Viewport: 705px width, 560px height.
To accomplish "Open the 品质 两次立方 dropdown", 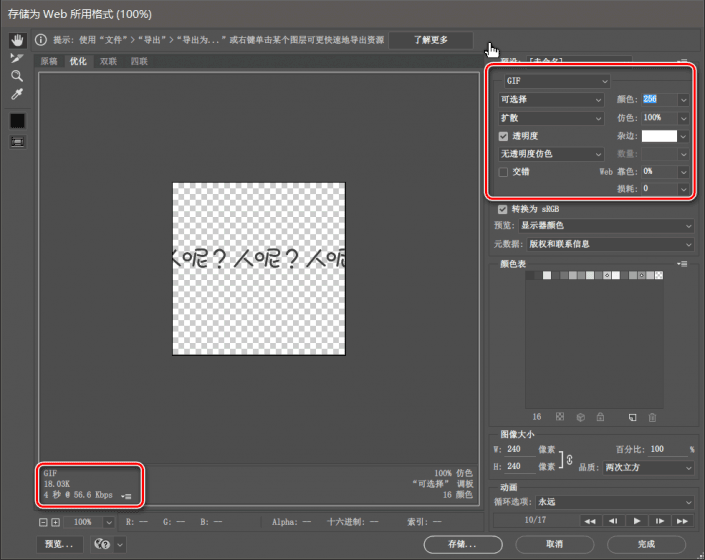I will click(x=648, y=468).
